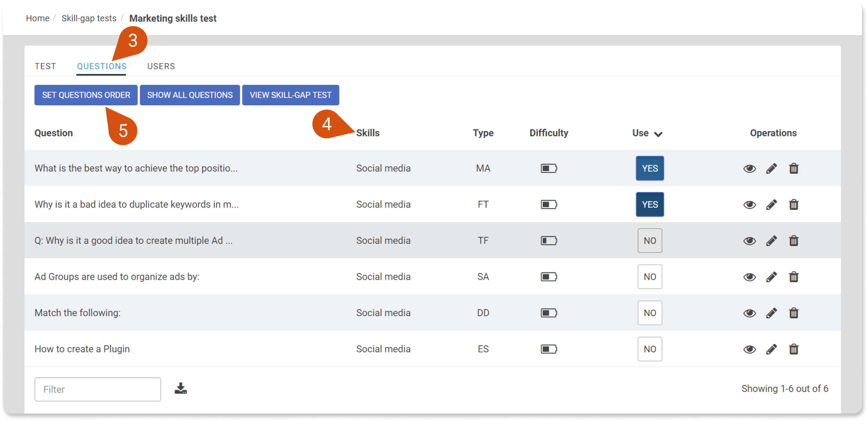
Task: Toggle Use NO for 'Match the following' question
Action: (x=650, y=313)
